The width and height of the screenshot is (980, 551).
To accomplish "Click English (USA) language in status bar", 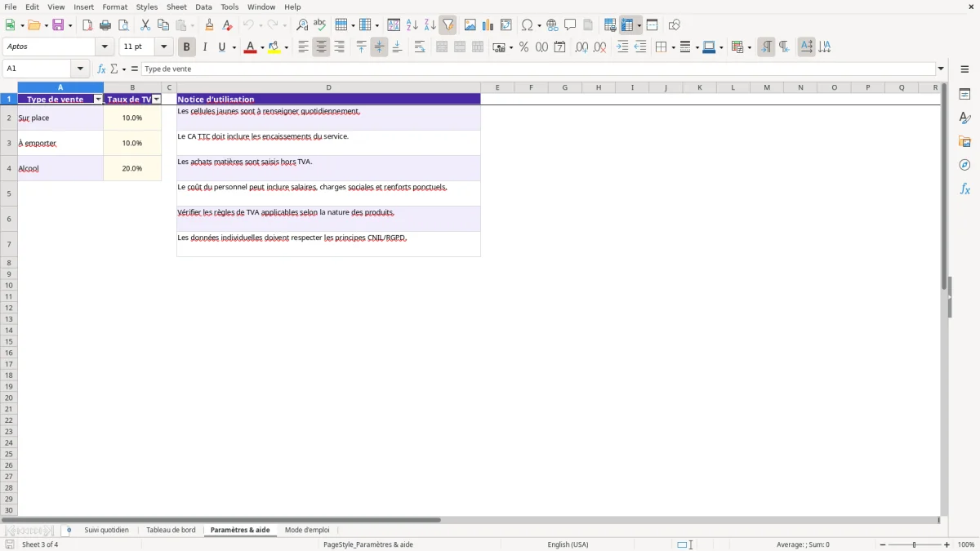I will click(x=568, y=544).
